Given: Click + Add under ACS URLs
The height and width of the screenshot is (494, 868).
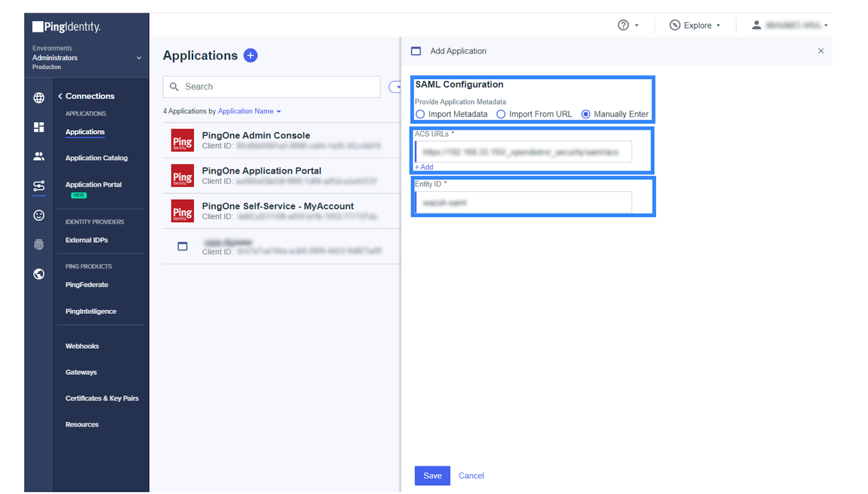Looking at the screenshot, I should [x=424, y=167].
